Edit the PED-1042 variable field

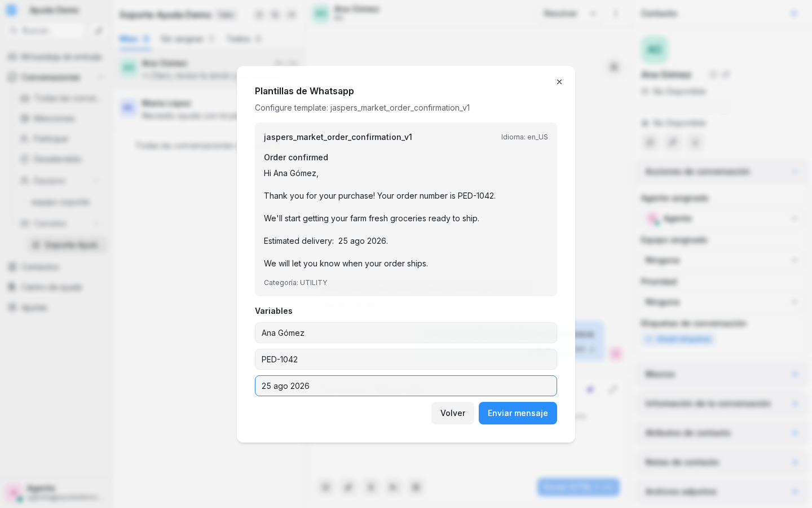click(x=406, y=360)
